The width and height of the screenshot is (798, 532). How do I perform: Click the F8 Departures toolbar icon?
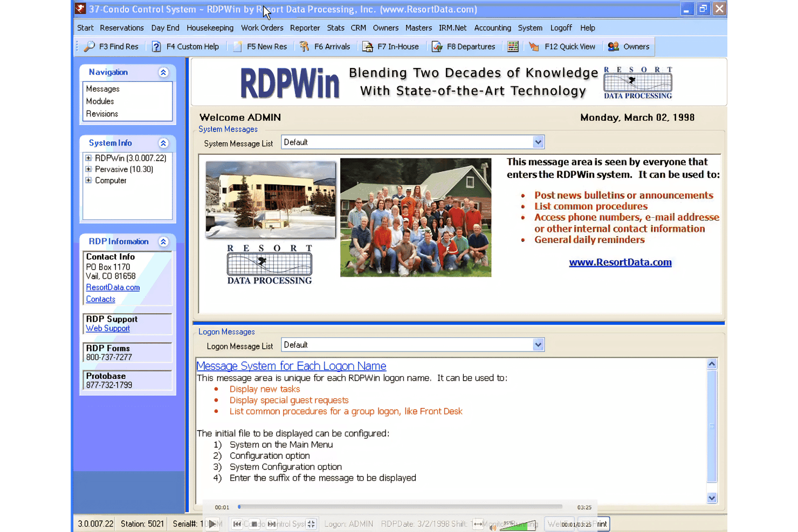point(437,47)
